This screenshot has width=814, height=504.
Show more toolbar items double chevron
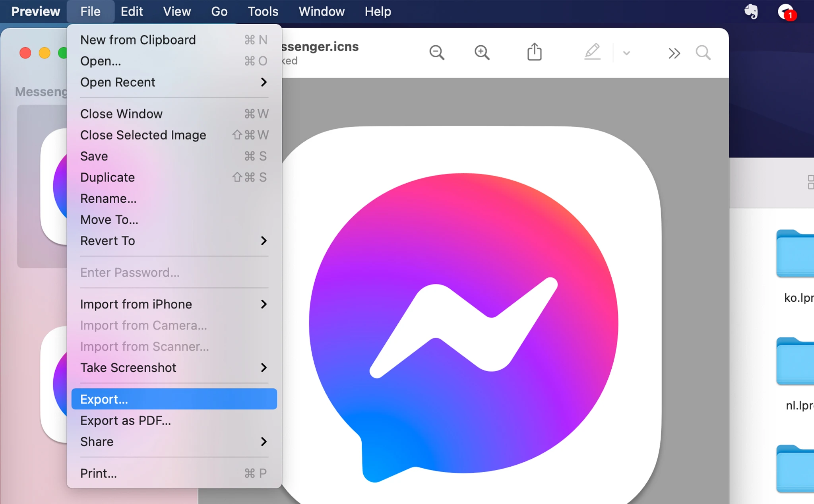click(674, 53)
